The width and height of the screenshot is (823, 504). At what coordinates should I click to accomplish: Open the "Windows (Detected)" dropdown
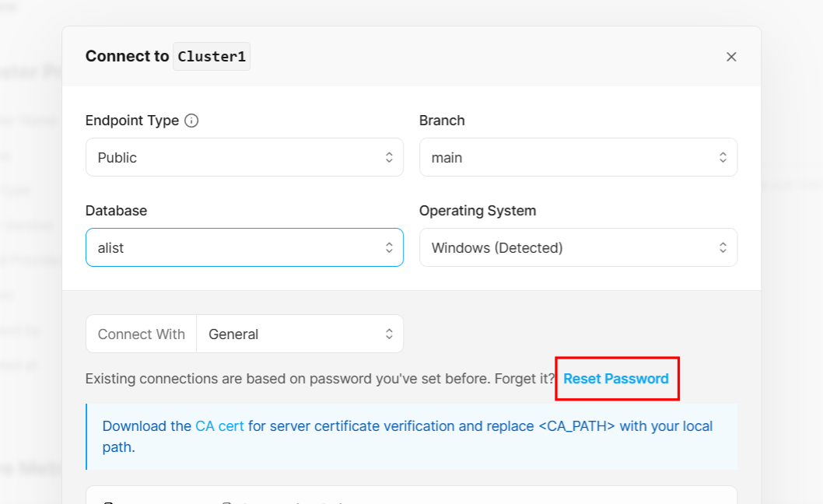pyautogui.click(x=568, y=247)
